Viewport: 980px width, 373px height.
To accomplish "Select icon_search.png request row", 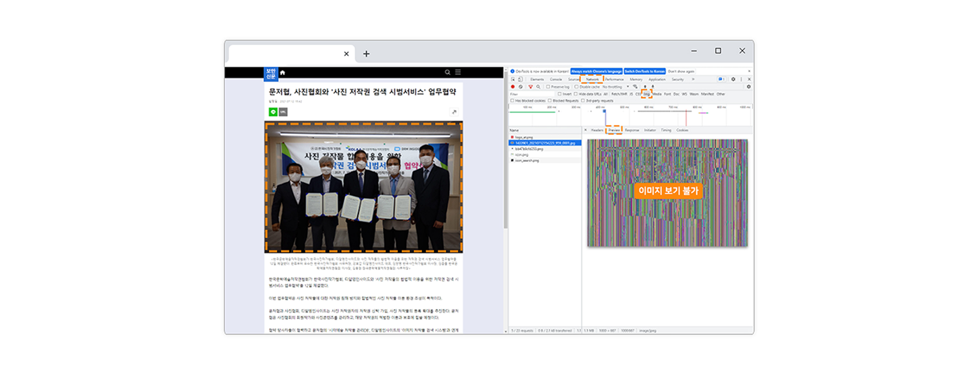I will pos(545,160).
